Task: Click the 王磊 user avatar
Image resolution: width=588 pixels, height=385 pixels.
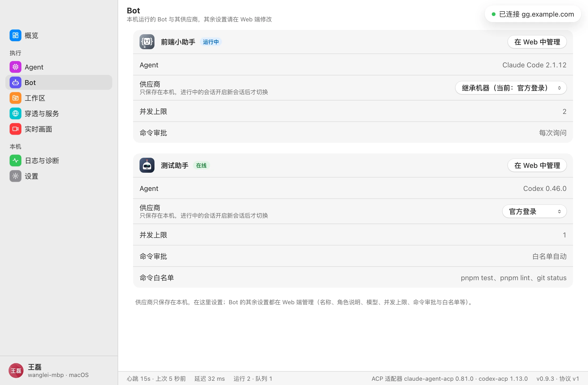Action: pos(16,371)
